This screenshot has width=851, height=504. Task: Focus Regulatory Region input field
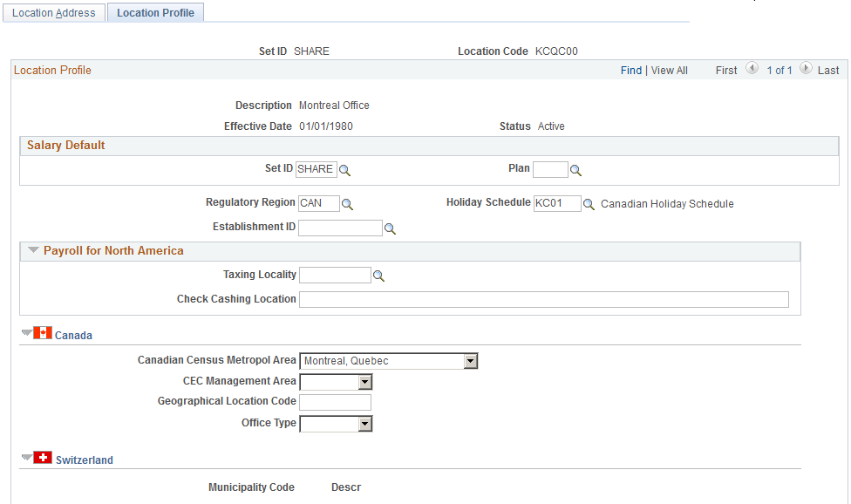click(318, 203)
